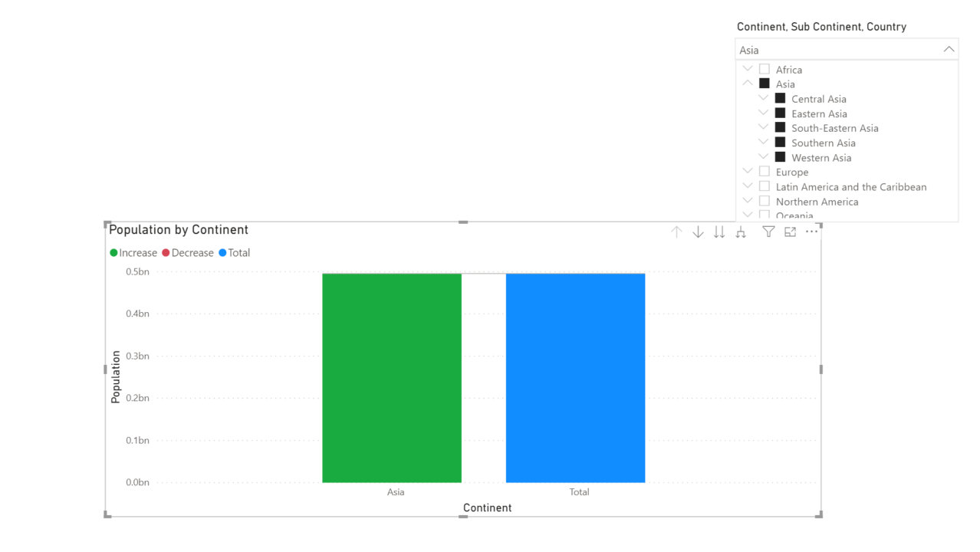The image size is (980, 552).
Task: Click the Decrease legend red dot
Action: click(x=166, y=253)
